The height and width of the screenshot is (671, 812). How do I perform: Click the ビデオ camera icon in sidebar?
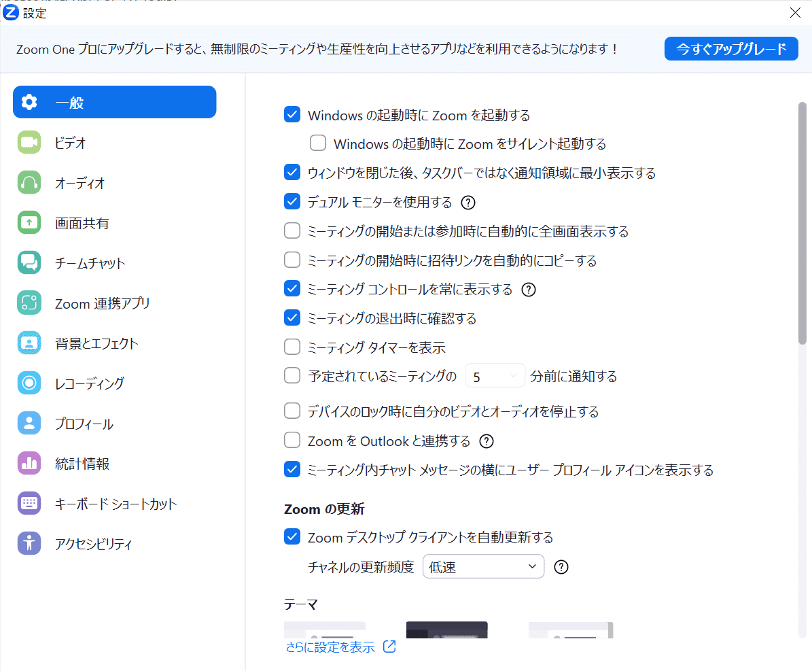click(29, 143)
